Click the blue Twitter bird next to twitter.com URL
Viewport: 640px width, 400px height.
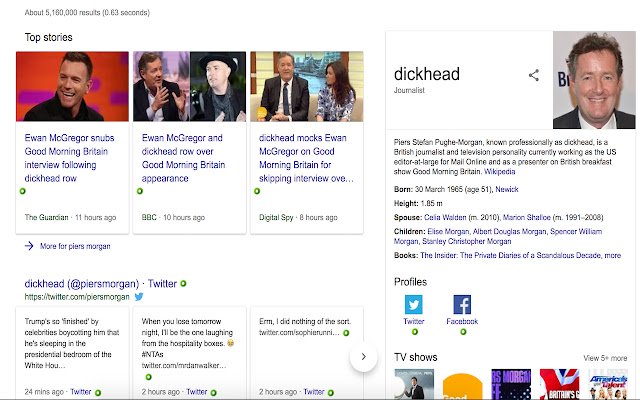point(139,297)
